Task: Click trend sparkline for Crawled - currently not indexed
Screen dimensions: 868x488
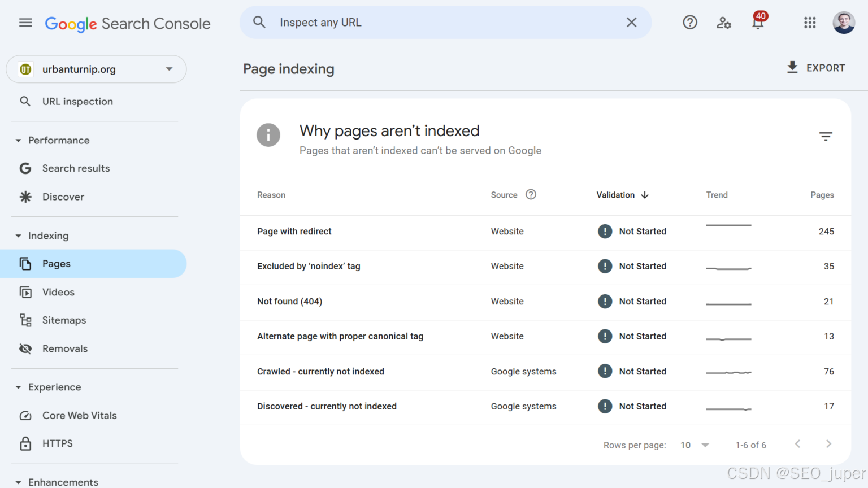Action: pos(728,373)
